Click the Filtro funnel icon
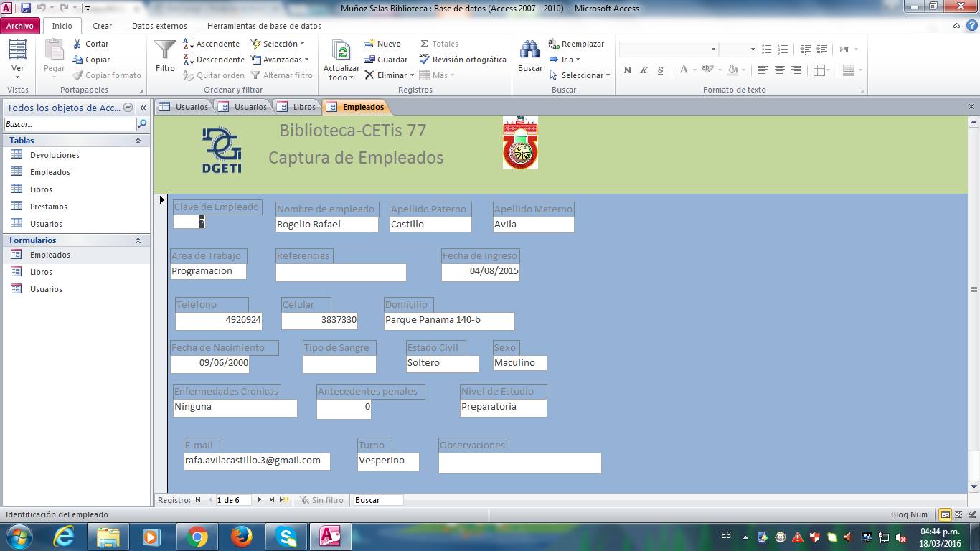980x551 pixels. tap(165, 50)
